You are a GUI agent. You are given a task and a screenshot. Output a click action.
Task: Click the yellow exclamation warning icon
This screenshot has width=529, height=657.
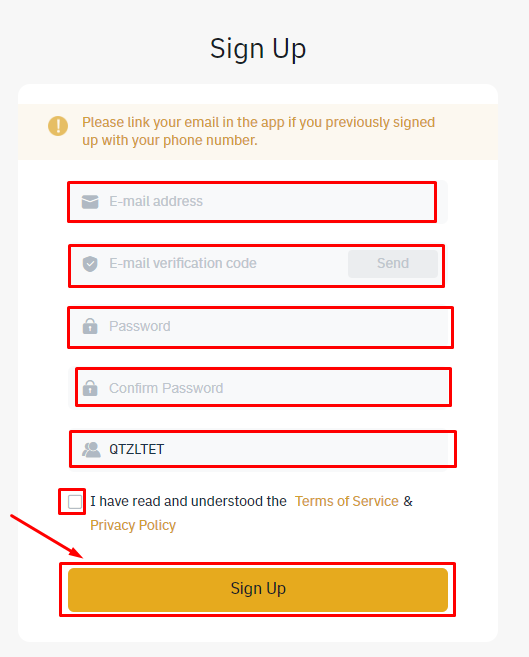click(58, 126)
